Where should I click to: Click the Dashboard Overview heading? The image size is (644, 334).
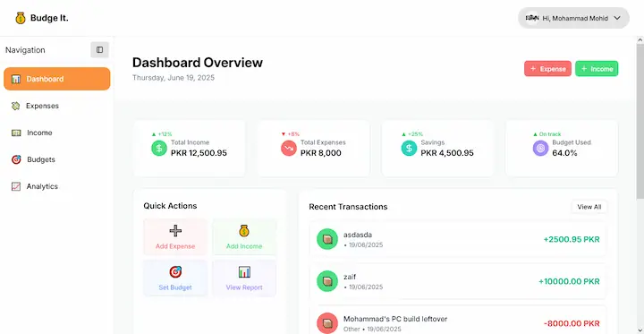(198, 63)
